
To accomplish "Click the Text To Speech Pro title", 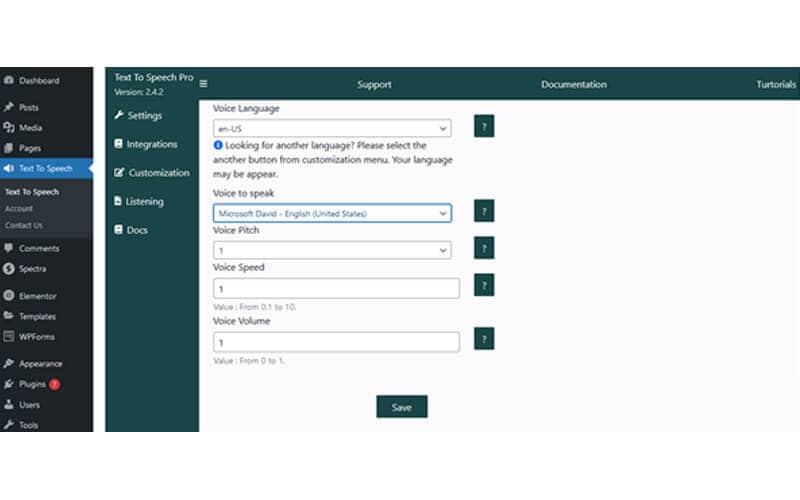I will pyautogui.click(x=154, y=77).
